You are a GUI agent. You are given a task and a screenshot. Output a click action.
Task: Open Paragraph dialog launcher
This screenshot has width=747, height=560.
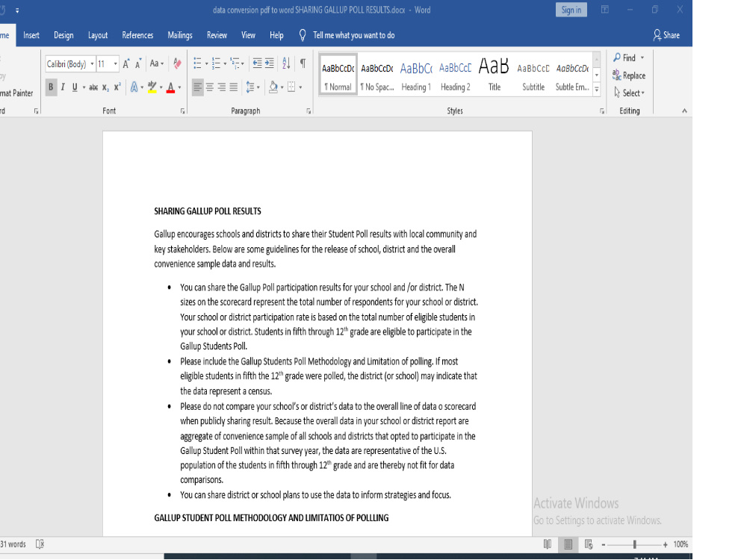309,111
